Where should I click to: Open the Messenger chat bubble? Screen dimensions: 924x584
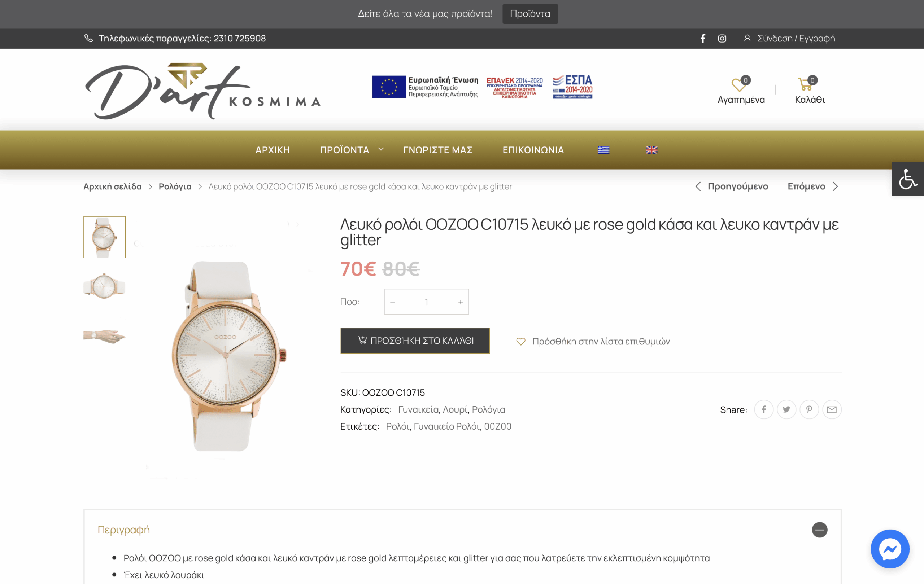click(890, 549)
